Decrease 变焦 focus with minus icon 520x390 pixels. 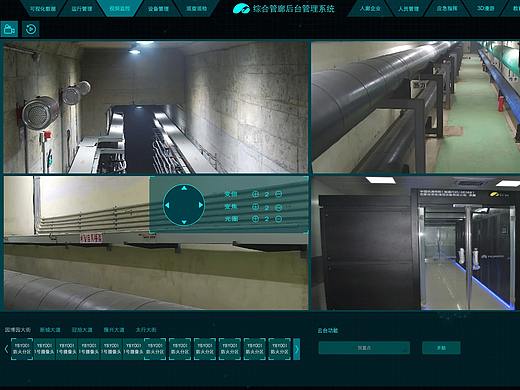tap(279, 207)
